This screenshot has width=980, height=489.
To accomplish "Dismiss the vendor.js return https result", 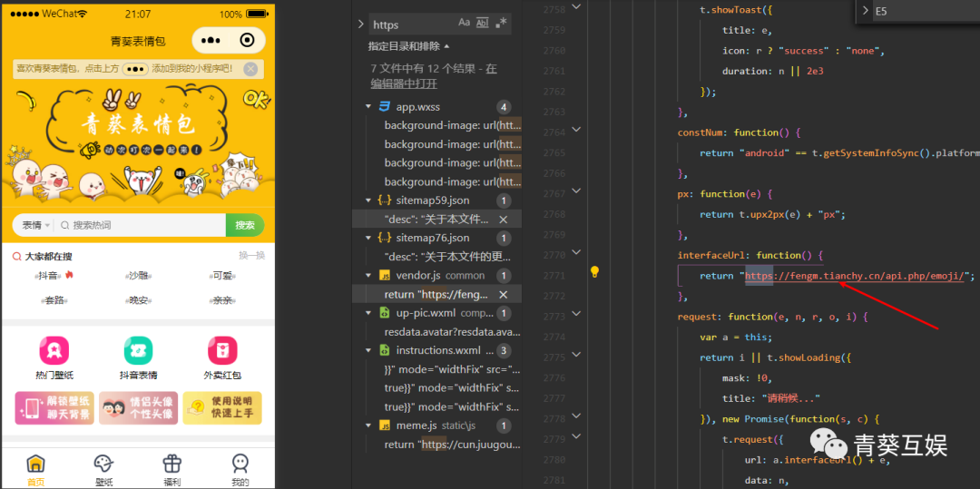I will click(x=503, y=294).
